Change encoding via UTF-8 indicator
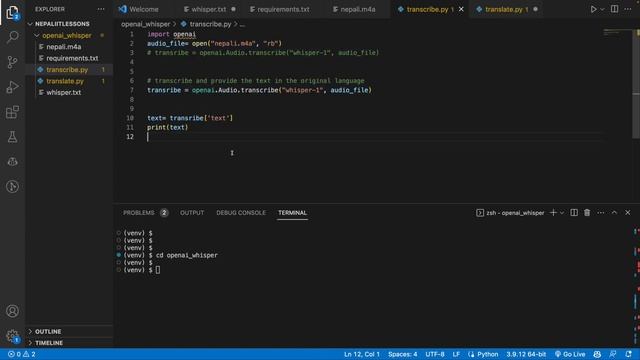The height and width of the screenshot is (360, 640). (435, 354)
